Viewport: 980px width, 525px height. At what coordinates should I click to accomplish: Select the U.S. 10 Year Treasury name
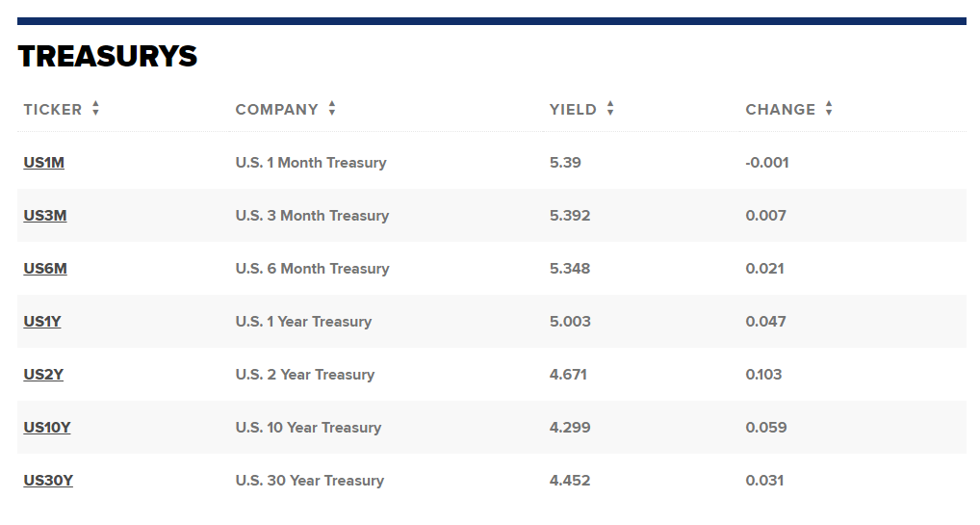[308, 428]
